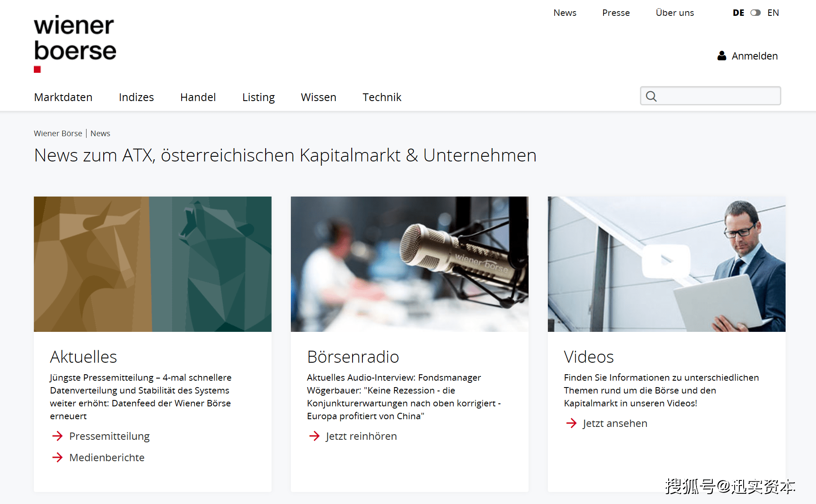Click the Anmelden login link
Image resolution: width=816 pixels, height=504 pixels.
(x=754, y=56)
